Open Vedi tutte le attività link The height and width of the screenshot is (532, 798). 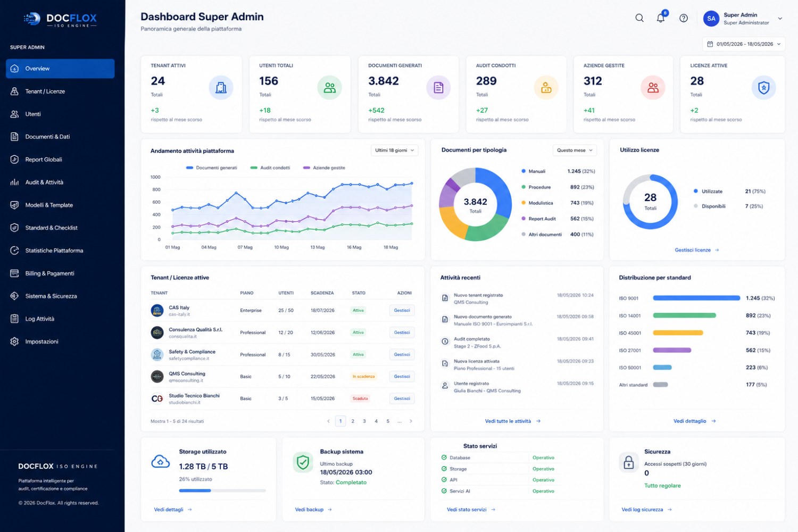tap(513, 421)
